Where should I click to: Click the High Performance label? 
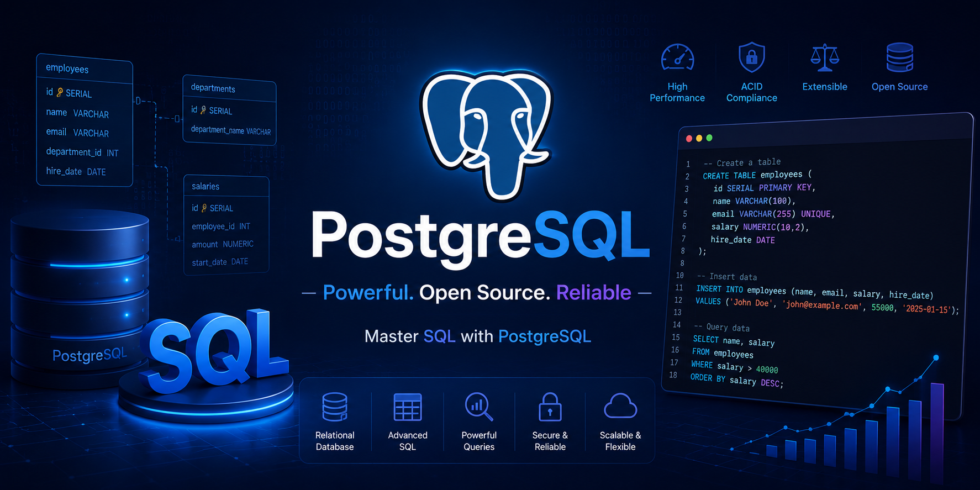point(677,92)
